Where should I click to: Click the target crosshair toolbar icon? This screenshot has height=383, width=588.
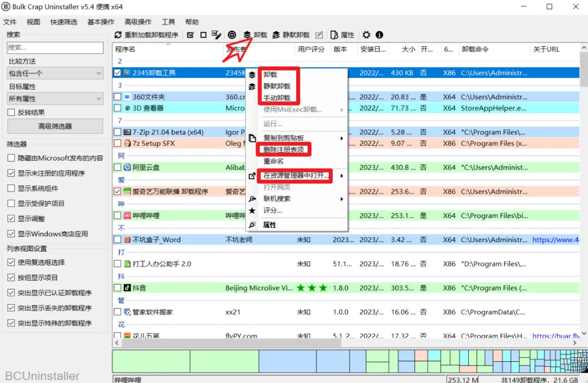coord(232,35)
